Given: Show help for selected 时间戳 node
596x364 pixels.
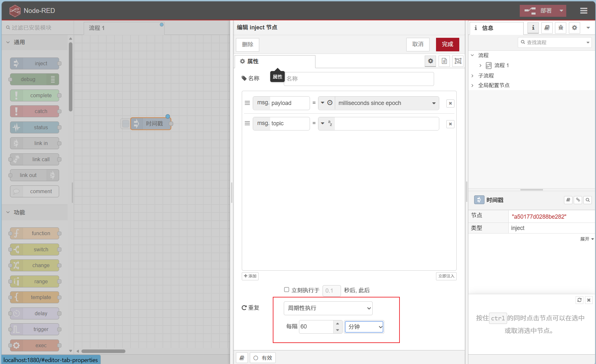Looking at the screenshot, I should pyautogui.click(x=568, y=200).
